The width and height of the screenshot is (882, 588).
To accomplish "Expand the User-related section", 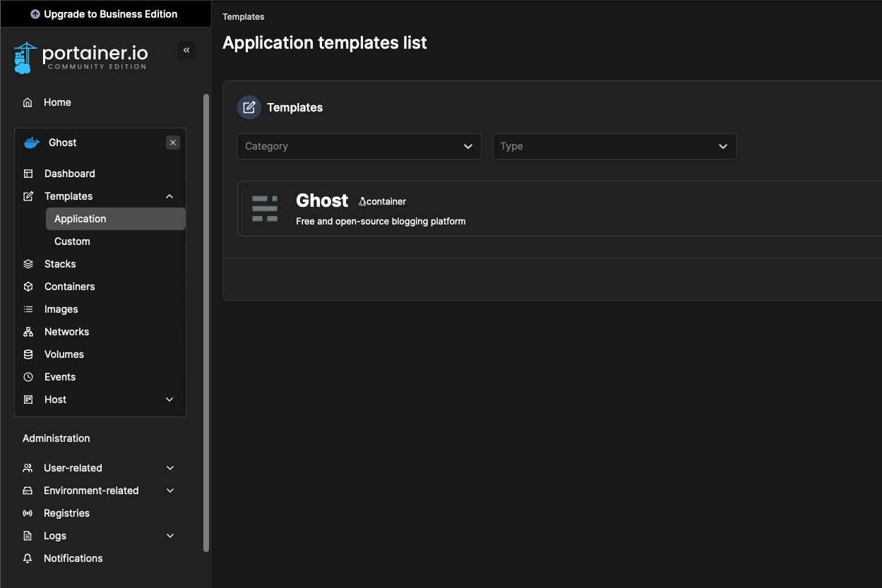I will coord(170,468).
